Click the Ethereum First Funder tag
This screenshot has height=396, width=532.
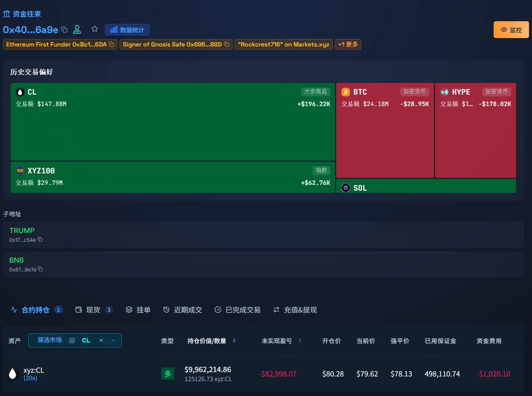coord(60,44)
